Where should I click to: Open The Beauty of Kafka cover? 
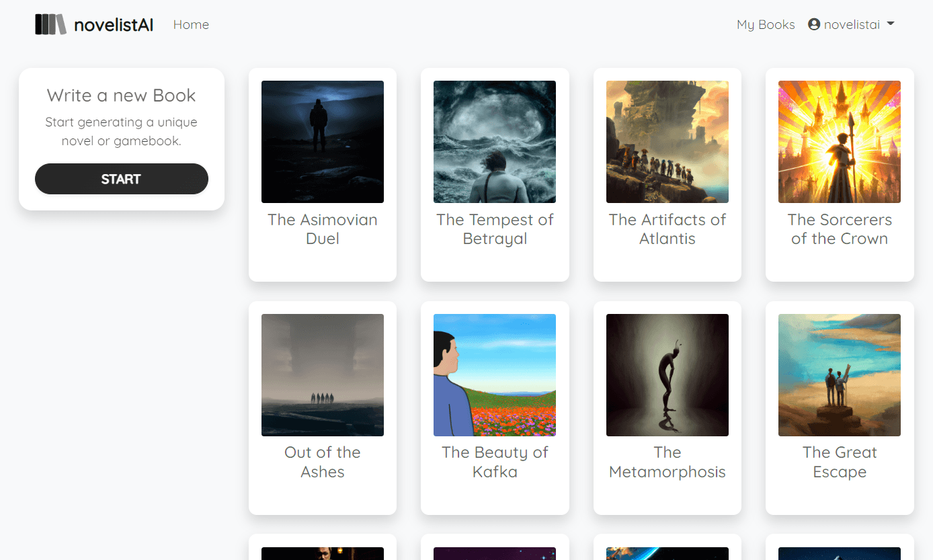(x=495, y=375)
